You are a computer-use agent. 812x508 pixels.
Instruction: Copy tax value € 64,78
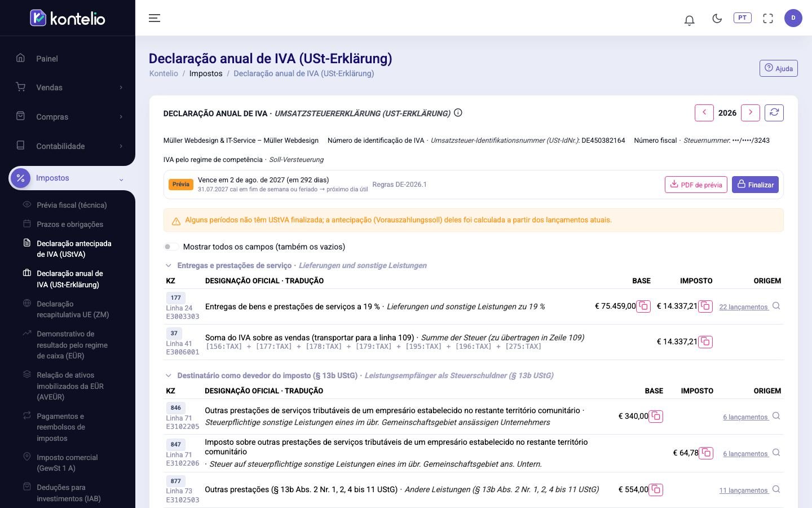pos(706,453)
